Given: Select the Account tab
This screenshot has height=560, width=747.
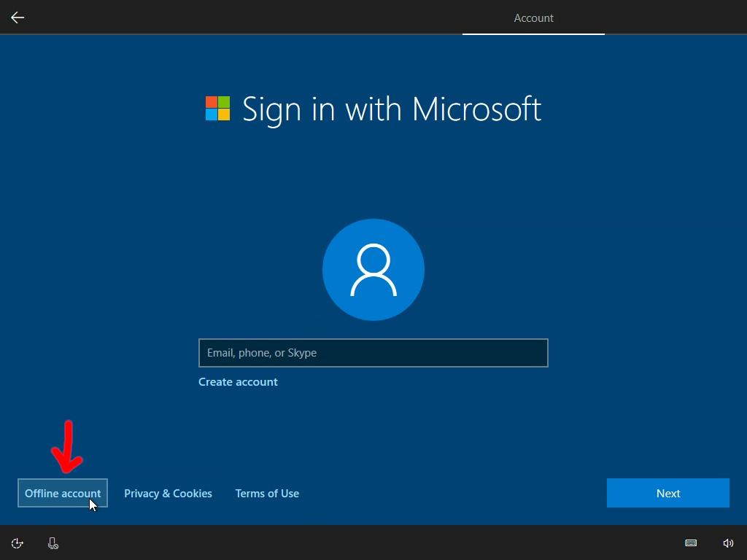Looking at the screenshot, I should [533, 18].
